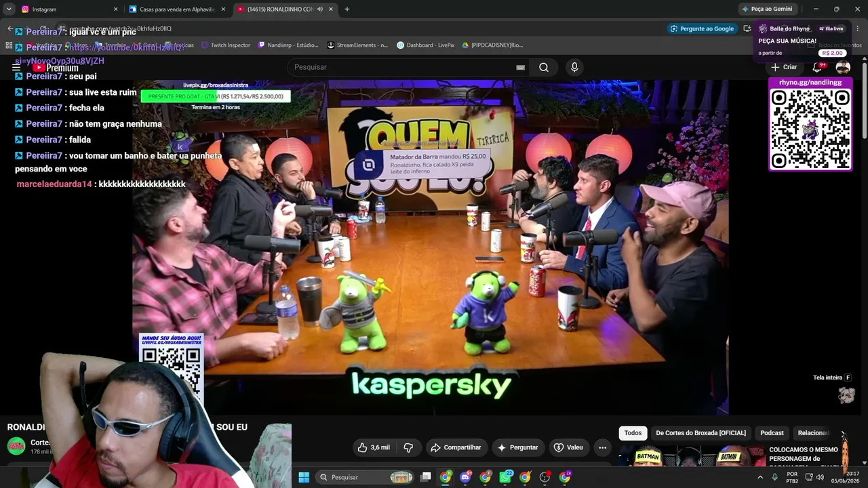Click Pergunte ao Google in address bar
The width and height of the screenshot is (868, 488).
click(x=703, y=28)
